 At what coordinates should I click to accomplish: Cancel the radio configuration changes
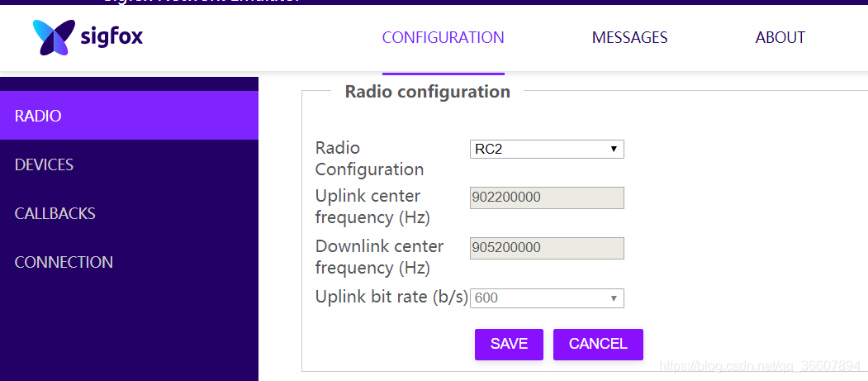coord(598,344)
